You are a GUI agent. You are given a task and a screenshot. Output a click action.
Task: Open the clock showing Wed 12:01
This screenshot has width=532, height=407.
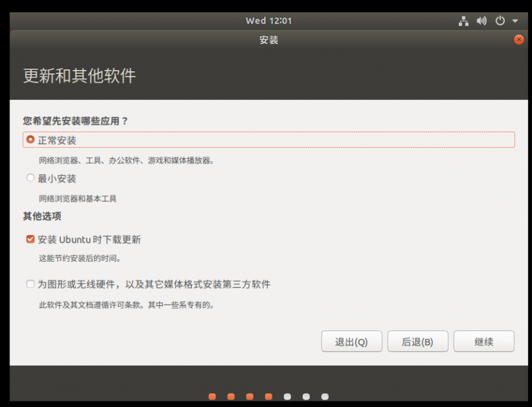pos(268,21)
